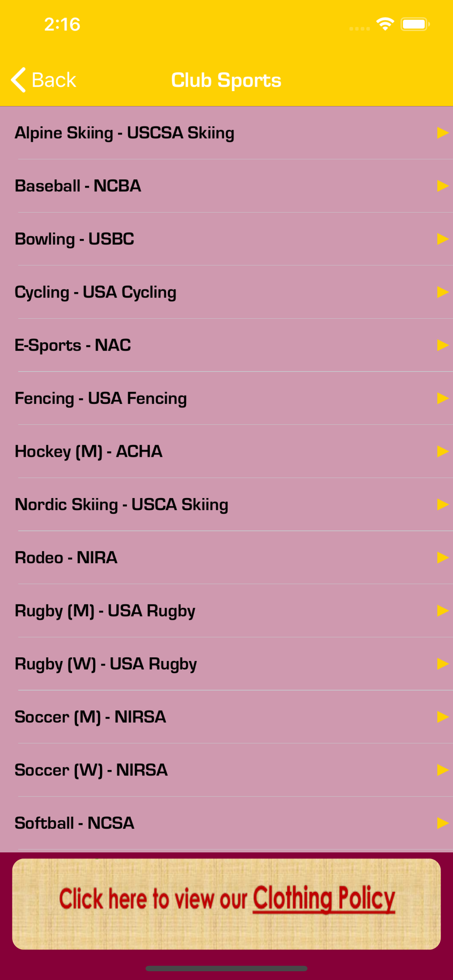Tap the yellow arrow beside Rodeo - NIRA
The image size is (453, 980).
point(443,558)
